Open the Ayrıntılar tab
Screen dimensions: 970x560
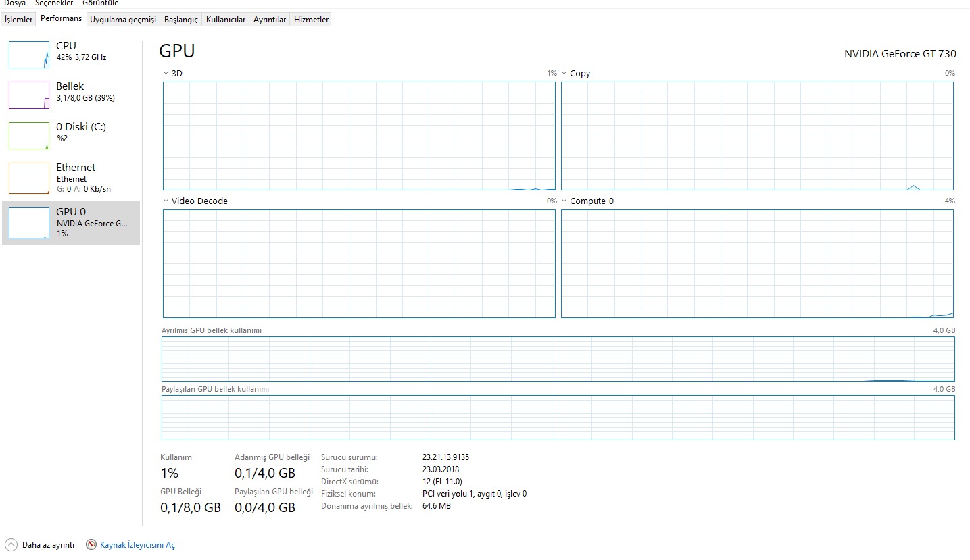(270, 20)
